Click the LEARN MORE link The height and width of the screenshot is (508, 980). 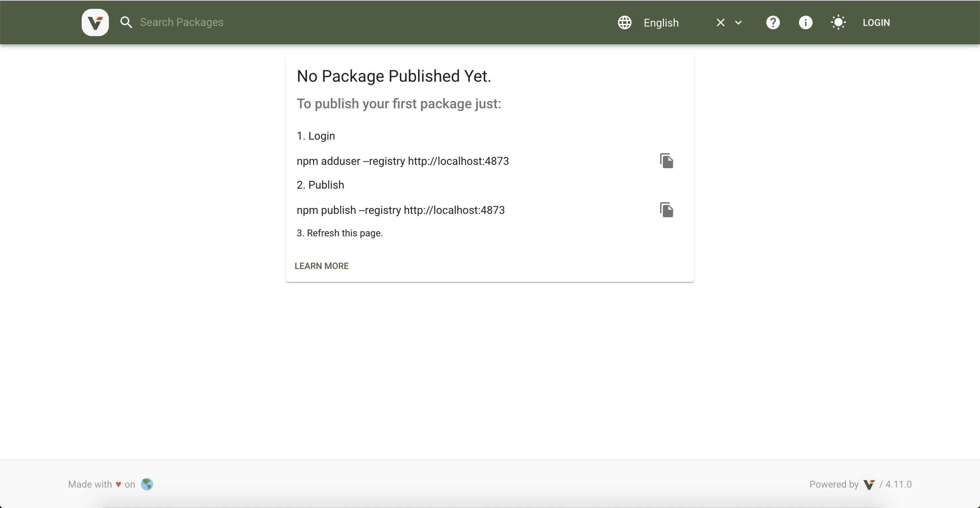coord(322,266)
